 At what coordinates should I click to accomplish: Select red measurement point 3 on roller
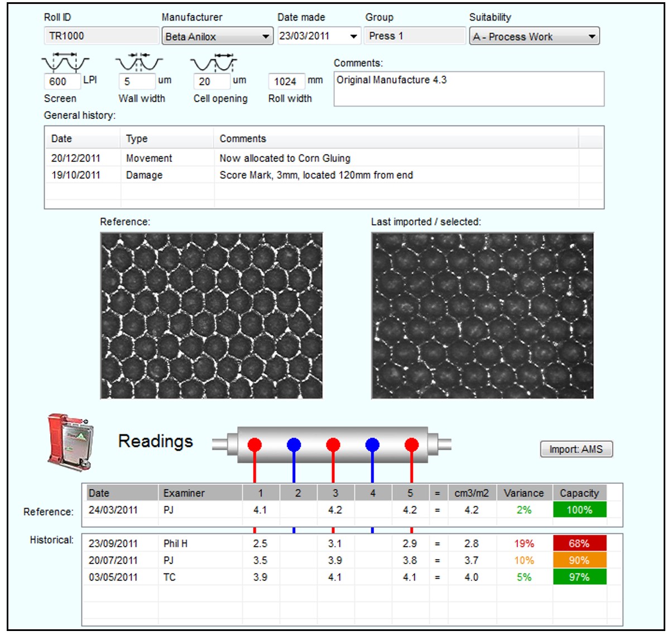[x=333, y=444]
